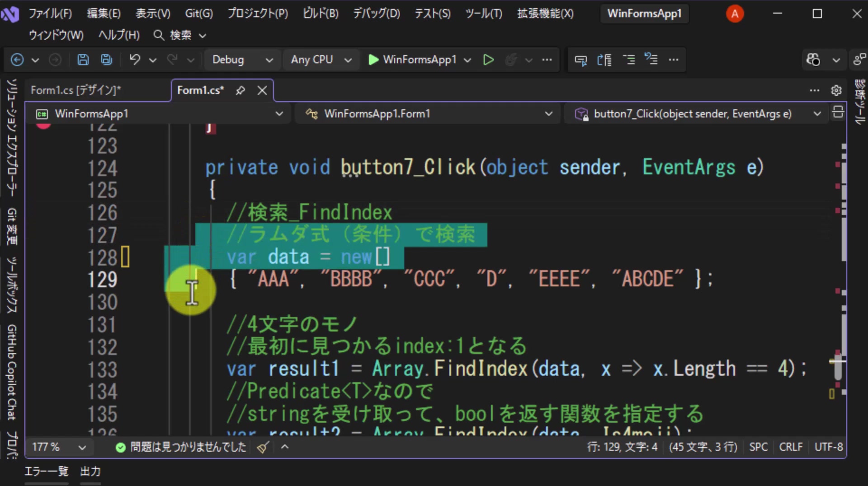Click the Save All icon

tap(107, 60)
